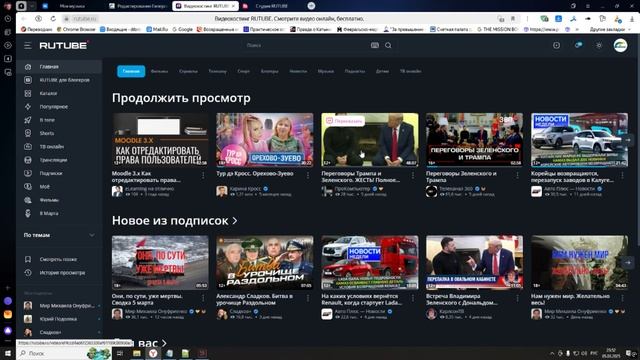Select the Музыка category tab
The width and height of the screenshot is (640, 360).
pyautogui.click(x=326, y=71)
